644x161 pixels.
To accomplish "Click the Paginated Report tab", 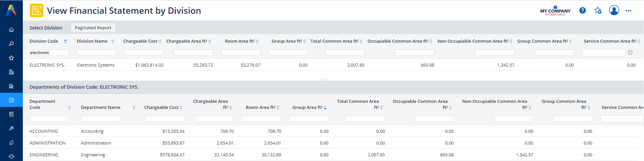I will tap(93, 28).
